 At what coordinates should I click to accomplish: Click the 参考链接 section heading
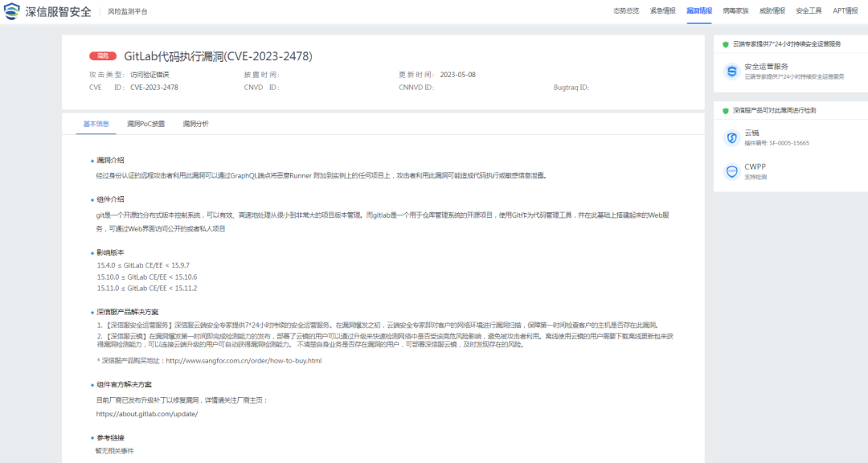tap(110, 438)
